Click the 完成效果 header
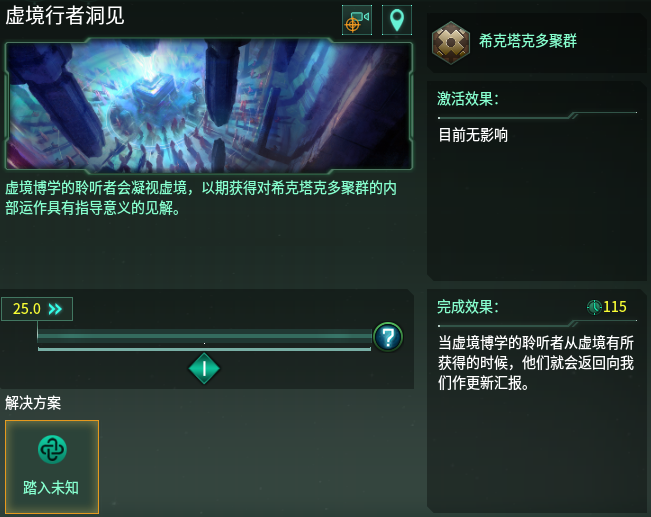Viewport: 651px width, 517px height. (468, 307)
